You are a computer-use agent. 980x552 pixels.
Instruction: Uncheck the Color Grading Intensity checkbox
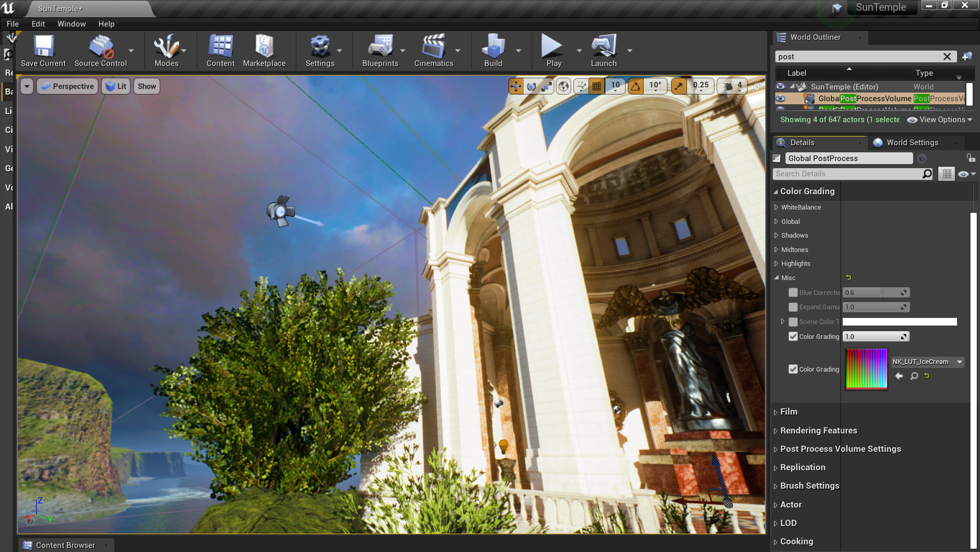click(x=793, y=336)
